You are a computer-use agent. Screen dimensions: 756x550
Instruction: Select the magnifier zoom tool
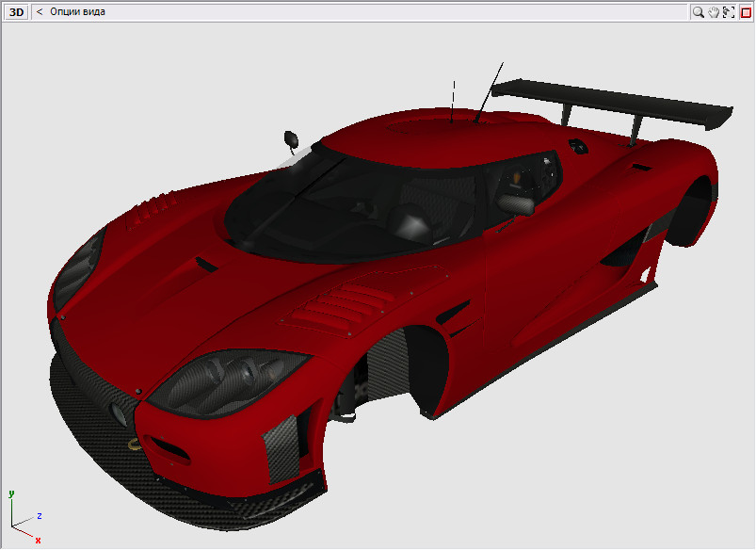tap(698, 12)
